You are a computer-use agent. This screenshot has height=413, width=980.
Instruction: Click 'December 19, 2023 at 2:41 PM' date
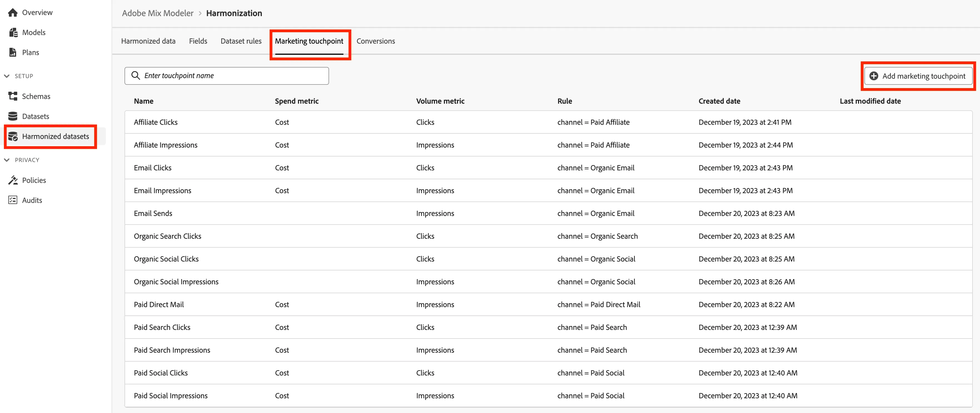pyautogui.click(x=745, y=122)
